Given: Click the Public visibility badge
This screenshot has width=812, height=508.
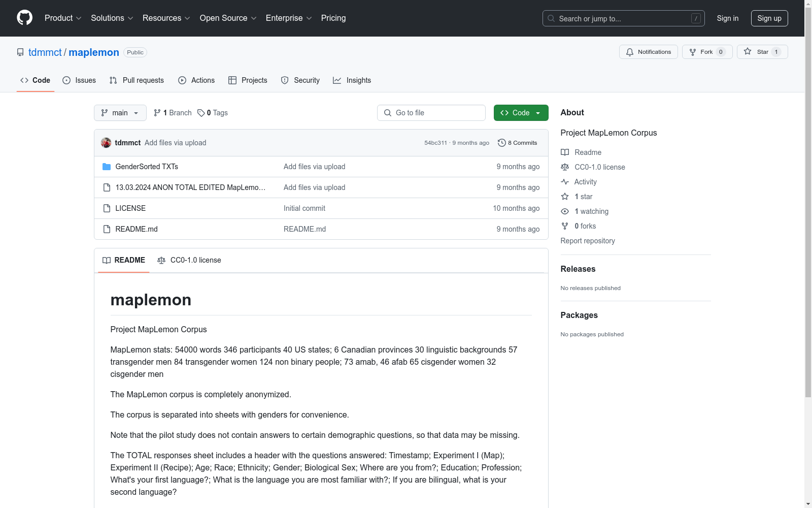Looking at the screenshot, I should click(x=135, y=52).
